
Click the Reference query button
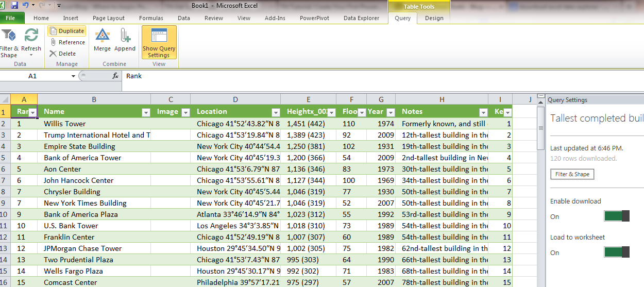67,42
